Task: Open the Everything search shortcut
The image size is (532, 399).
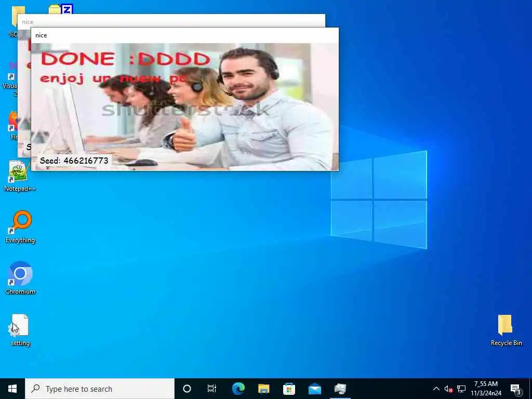Action: 20,227
